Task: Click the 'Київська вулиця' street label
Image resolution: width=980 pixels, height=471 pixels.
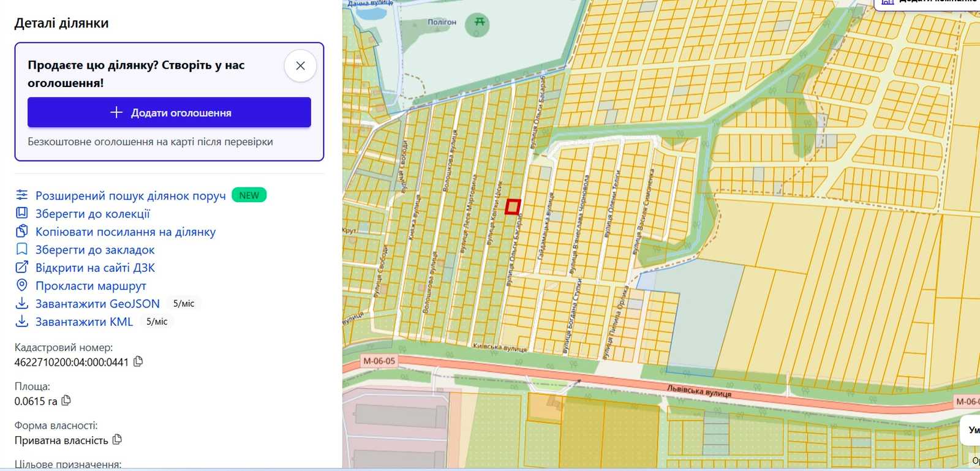Action: [x=500, y=347]
